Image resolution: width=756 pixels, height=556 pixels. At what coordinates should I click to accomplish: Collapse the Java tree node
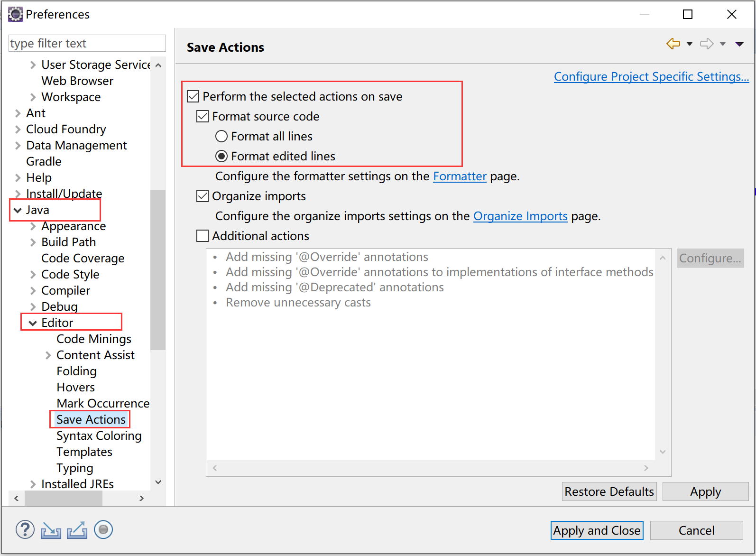pos(18,210)
